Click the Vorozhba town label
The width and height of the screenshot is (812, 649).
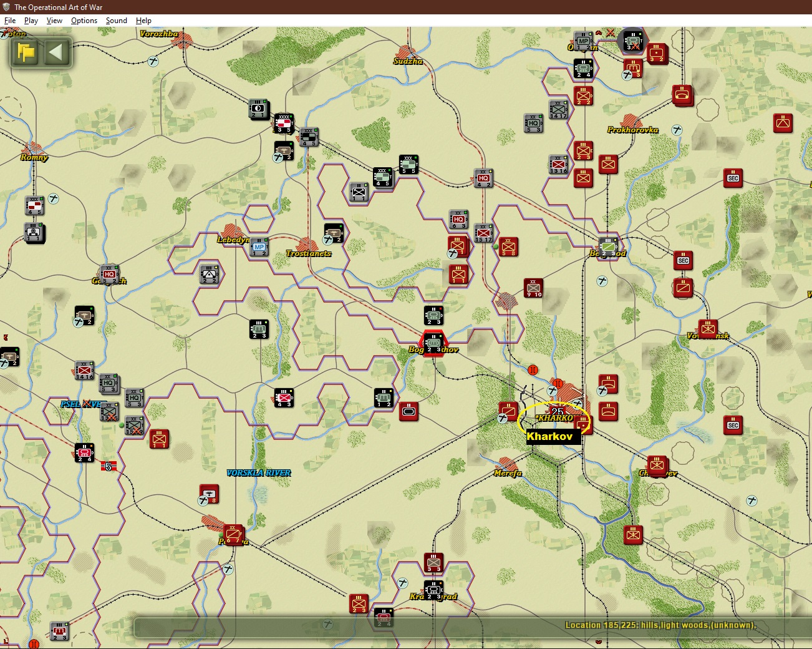159,34
